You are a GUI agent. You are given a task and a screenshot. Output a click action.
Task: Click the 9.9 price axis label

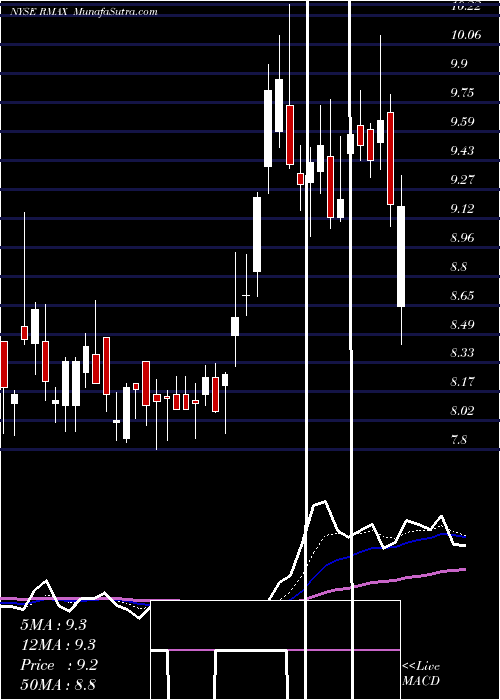click(x=459, y=63)
